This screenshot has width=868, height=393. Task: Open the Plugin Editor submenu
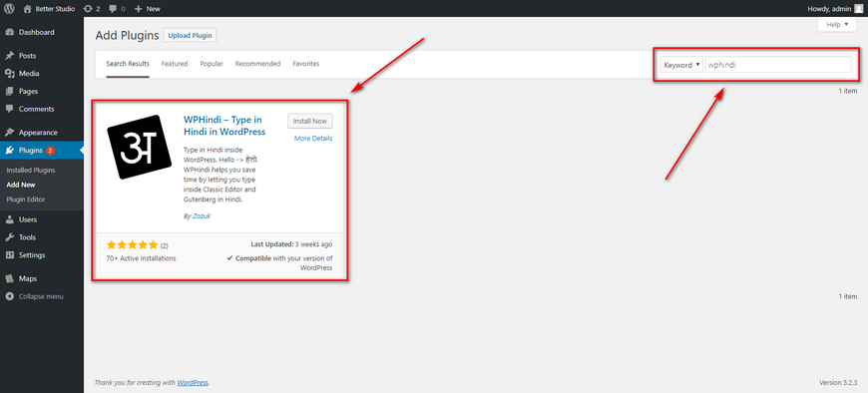point(26,199)
